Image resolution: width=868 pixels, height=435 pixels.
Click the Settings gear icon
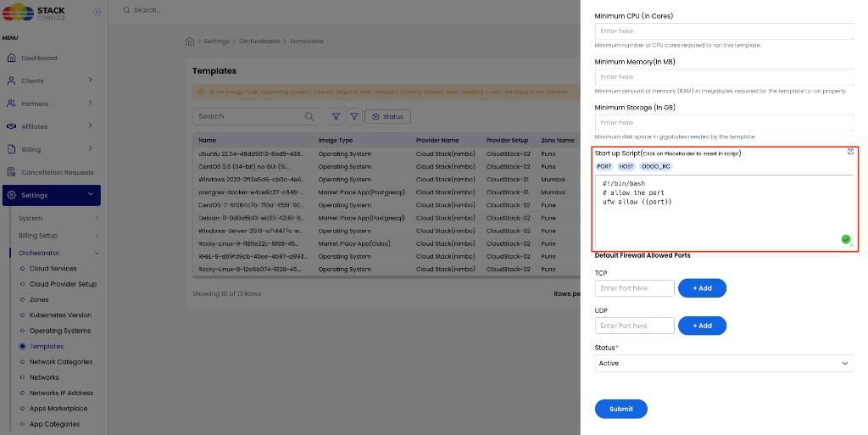tap(12, 195)
